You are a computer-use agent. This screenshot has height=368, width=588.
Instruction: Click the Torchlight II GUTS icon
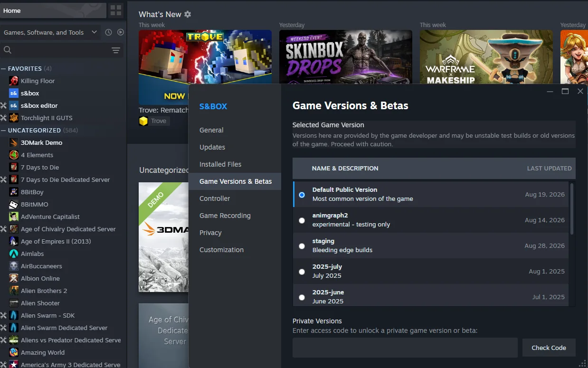[x=14, y=118]
